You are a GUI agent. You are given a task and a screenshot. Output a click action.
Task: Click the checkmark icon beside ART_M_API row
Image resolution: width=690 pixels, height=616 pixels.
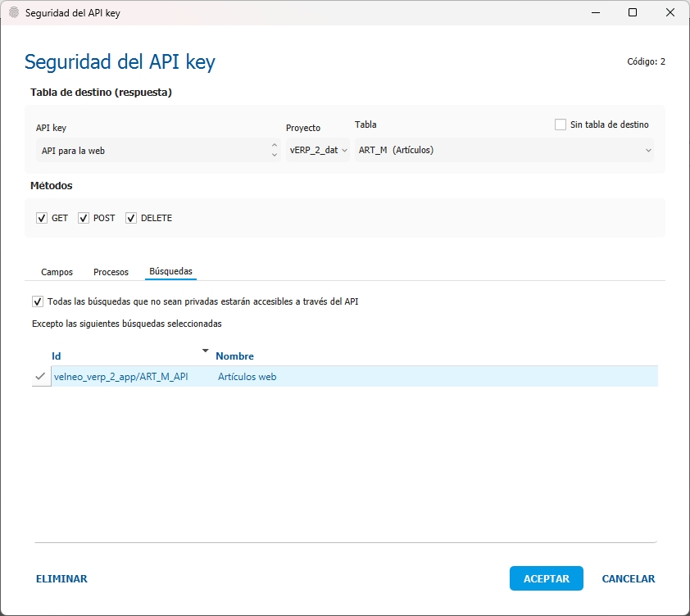[40, 376]
